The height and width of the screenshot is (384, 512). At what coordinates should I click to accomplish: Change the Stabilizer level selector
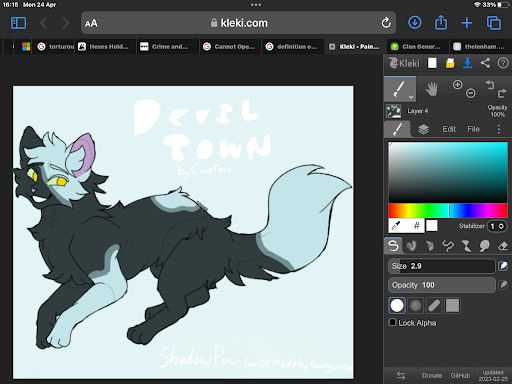click(x=497, y=226)
